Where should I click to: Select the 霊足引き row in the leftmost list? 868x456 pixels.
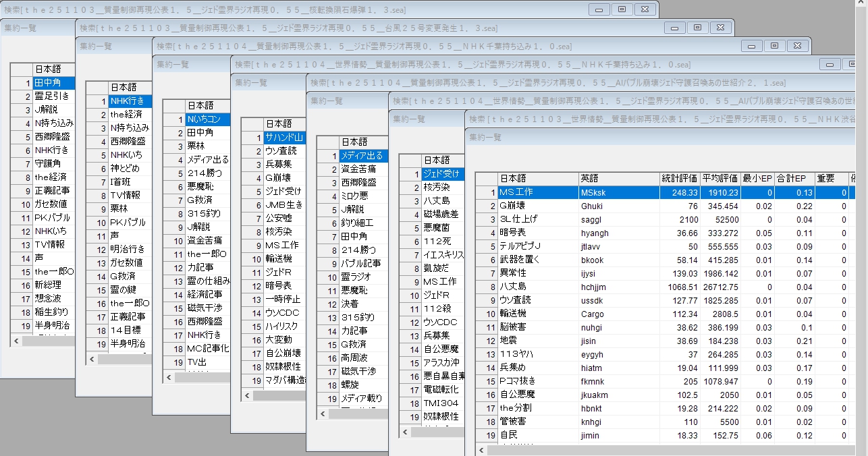(51, 96)
